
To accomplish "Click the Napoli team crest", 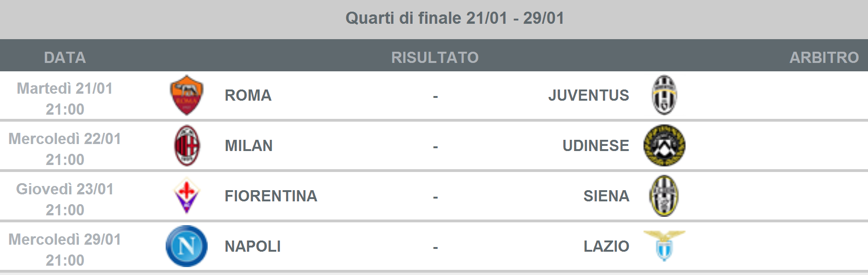I will tap(187, 246).
